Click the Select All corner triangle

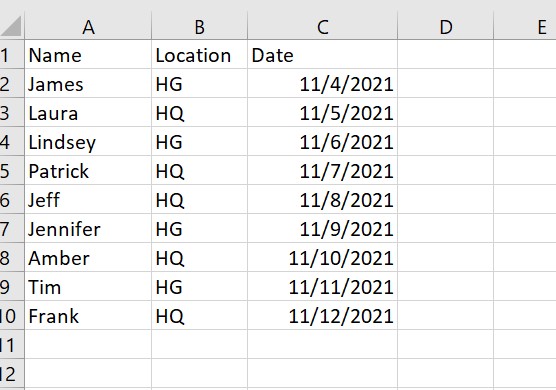[x=12, y=26]
